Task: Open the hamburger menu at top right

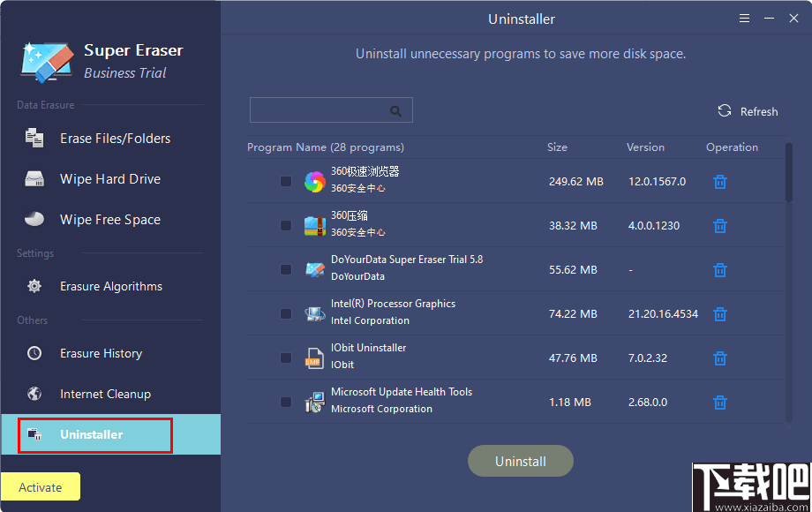Action: point(746,18)
